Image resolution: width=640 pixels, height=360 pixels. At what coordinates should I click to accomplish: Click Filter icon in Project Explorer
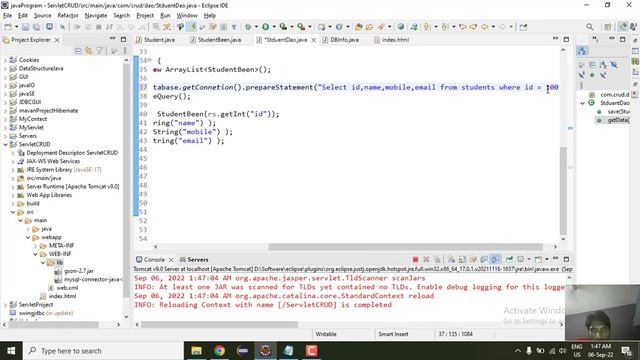click(x=99, y=51)
